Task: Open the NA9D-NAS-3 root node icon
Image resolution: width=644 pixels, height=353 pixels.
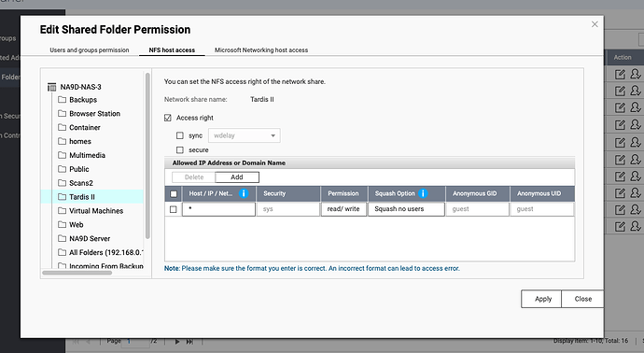Action: (51, 87)
